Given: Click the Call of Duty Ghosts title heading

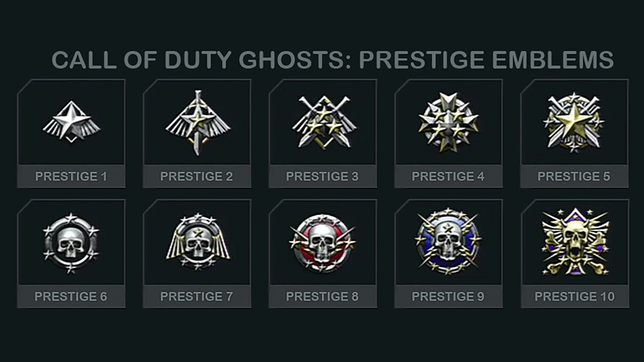Looking at the screenshot, I should [x=332, y=60].
